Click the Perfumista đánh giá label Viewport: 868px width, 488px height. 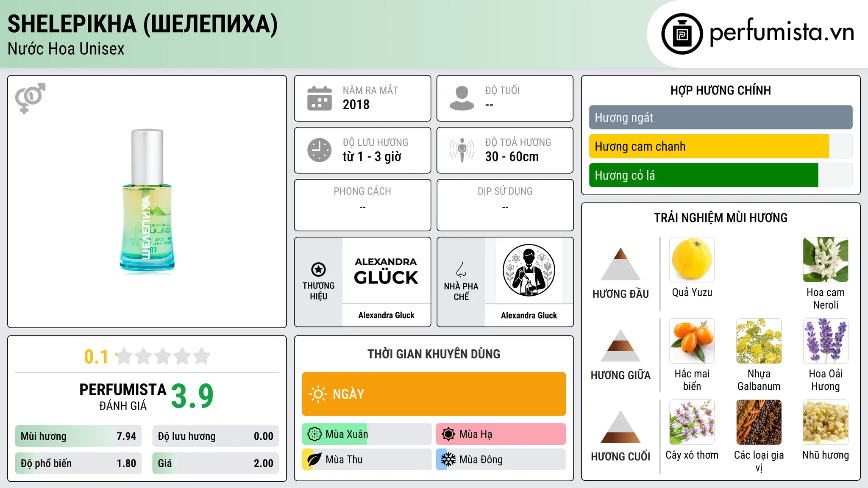[x=123, y=397]
